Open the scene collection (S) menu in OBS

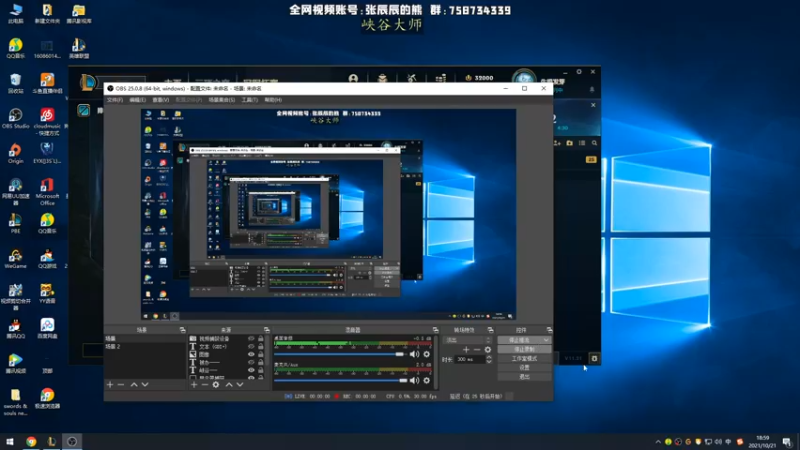(221, 100)
